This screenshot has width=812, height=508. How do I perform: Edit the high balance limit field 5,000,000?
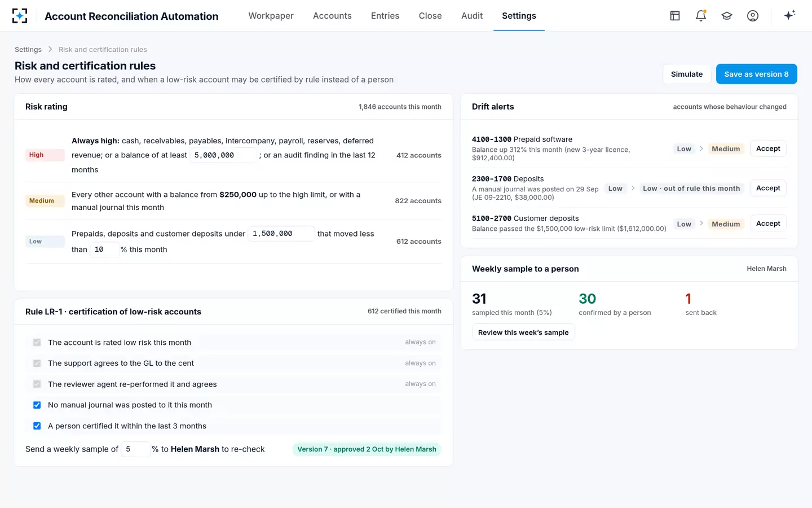pyautogui.click(x=223, y=155)
